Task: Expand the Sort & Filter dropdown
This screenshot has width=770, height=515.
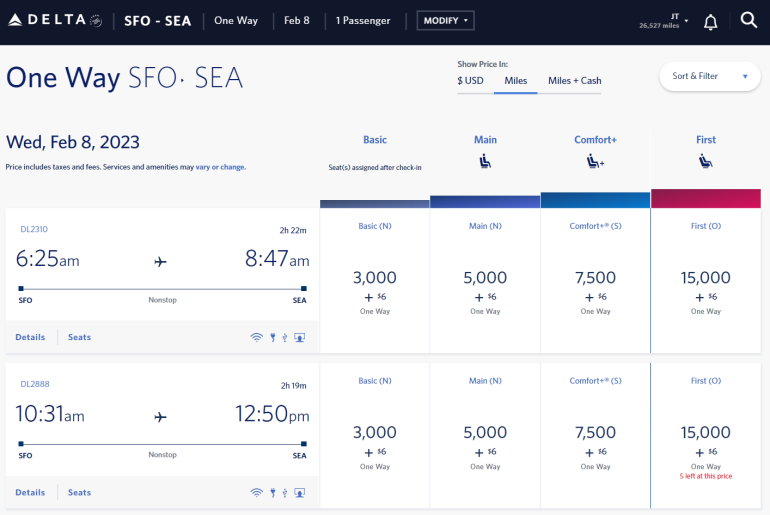Action: (x=709, y=76)
